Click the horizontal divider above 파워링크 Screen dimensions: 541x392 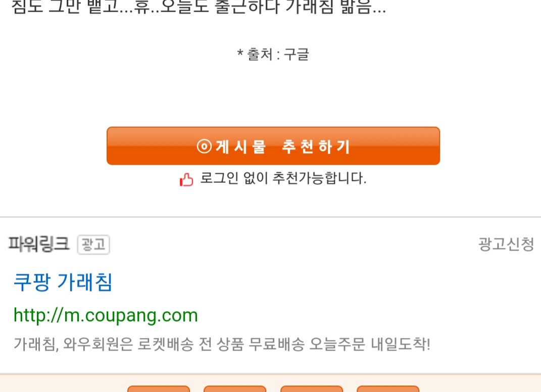[x=271, y=217]
